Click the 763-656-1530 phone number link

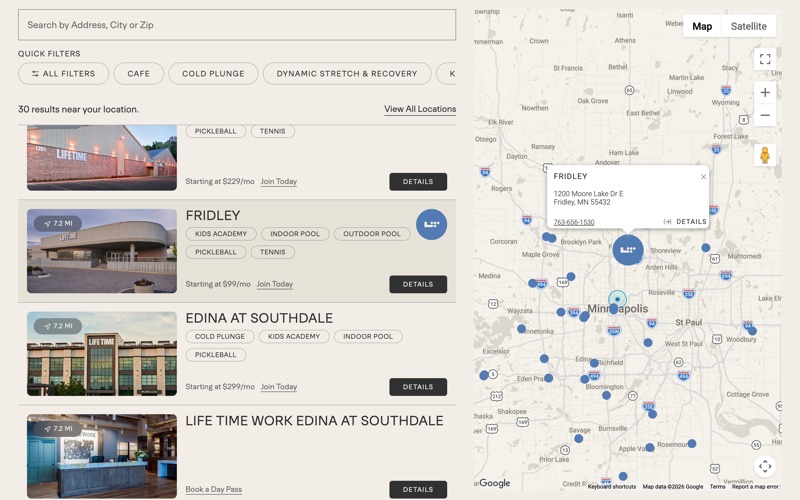tap(574, 222)
